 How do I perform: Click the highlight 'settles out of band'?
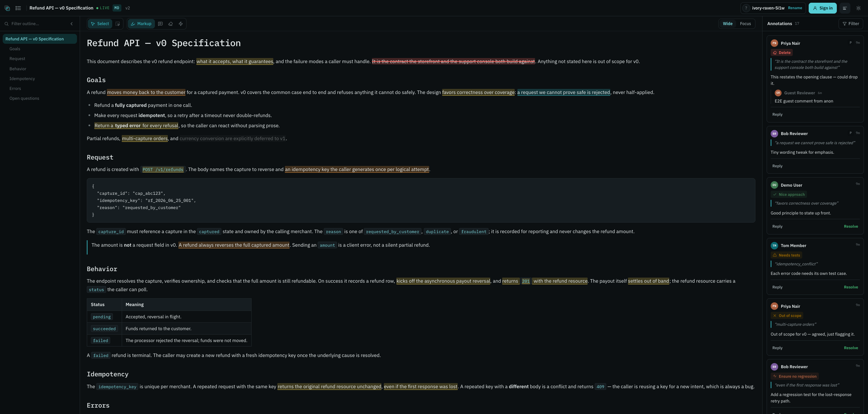tap(649, 281)
